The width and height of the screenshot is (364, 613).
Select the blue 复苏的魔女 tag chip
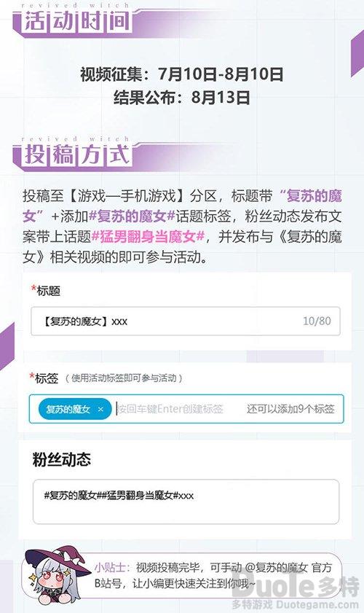(x=74, y=410)
